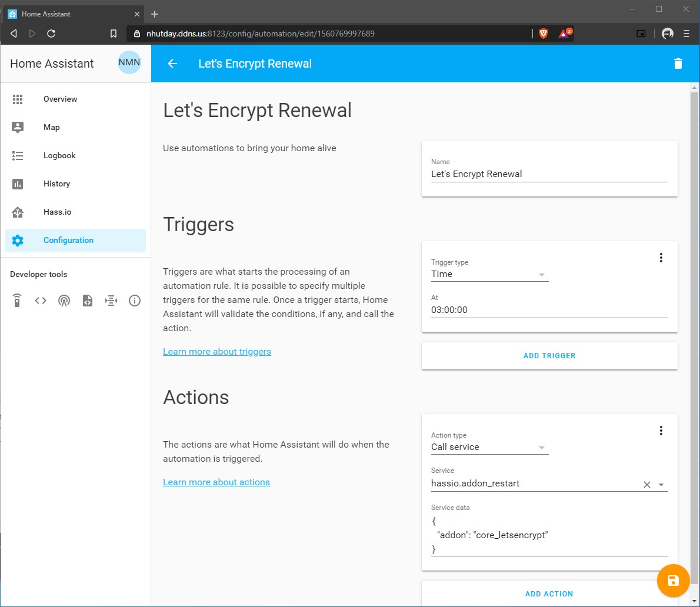Open Brave Shields lion icon

tap(544, 34)
